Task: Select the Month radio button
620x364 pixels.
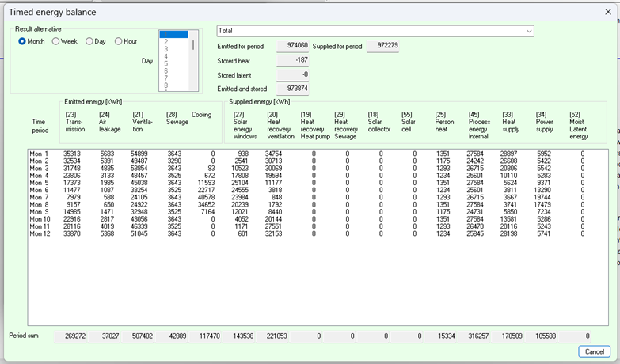Action: (x=22, y=41)
